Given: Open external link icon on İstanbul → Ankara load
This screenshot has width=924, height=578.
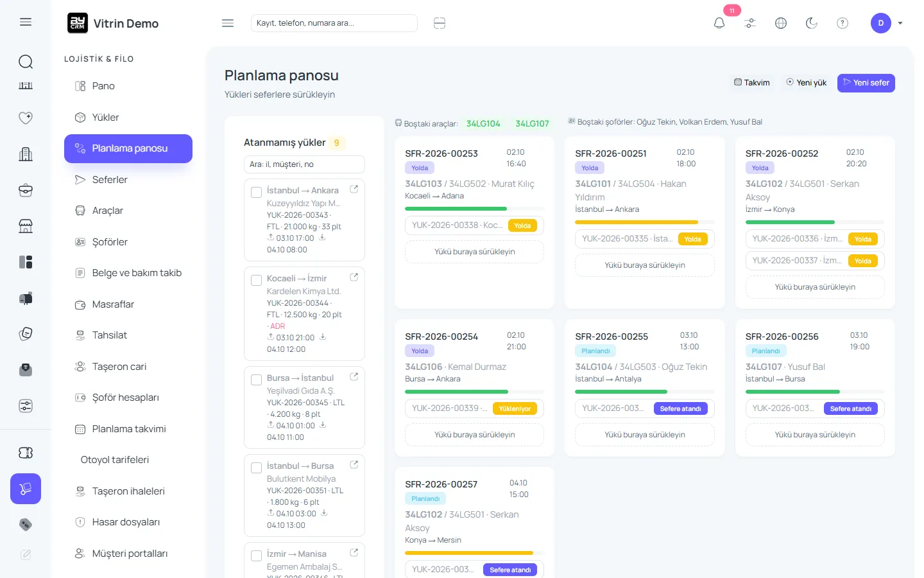Looking at the screenshot, I should (354, 189).
